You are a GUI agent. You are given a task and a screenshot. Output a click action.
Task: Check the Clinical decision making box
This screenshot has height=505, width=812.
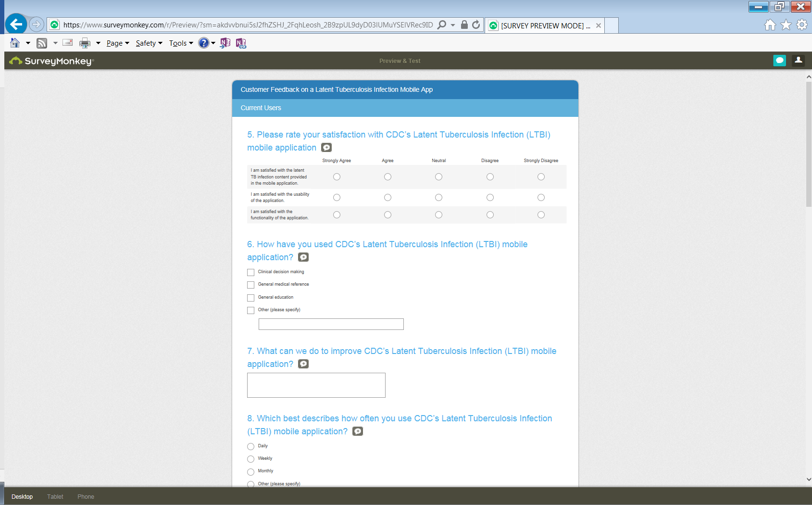pos(250,272)
